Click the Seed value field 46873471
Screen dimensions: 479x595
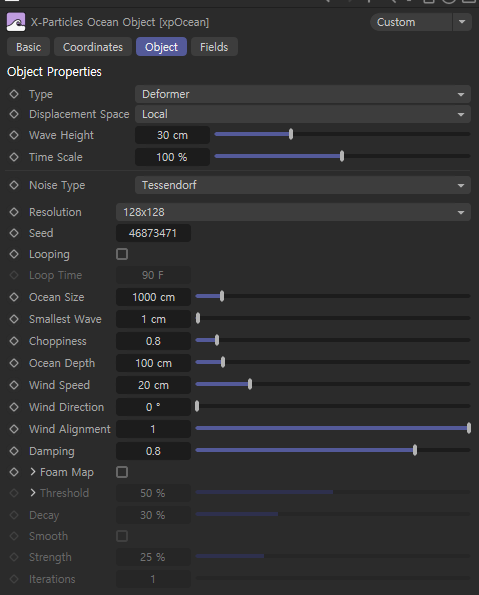click(153, 233)
